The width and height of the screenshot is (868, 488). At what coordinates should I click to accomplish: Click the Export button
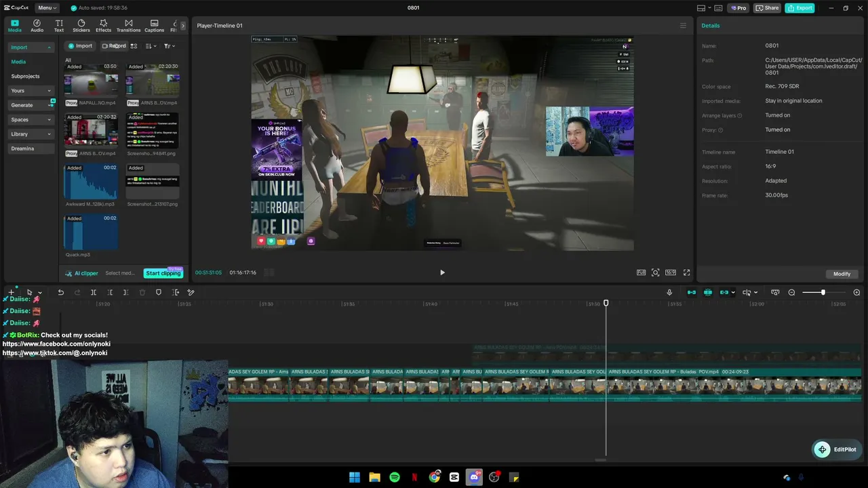(800, 8)
